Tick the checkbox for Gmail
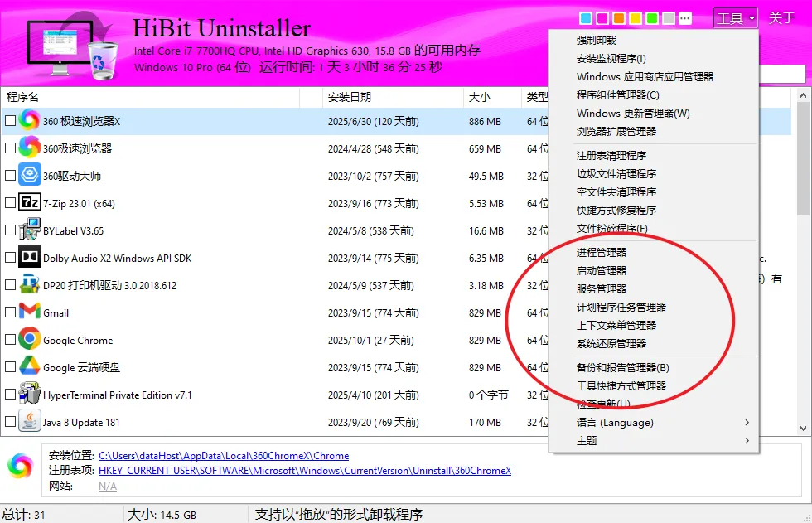The image size is (812, 523). tap(10, 312)
